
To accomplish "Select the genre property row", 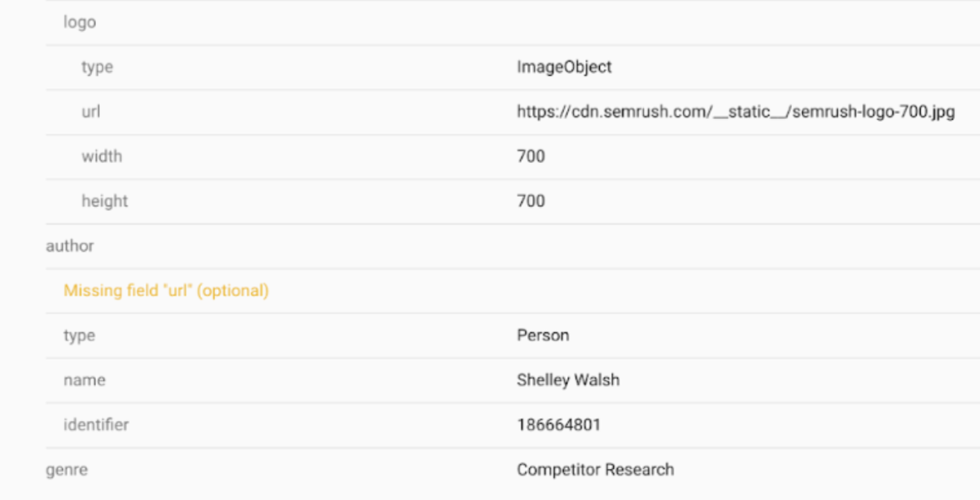I will (x=512, y=470).
